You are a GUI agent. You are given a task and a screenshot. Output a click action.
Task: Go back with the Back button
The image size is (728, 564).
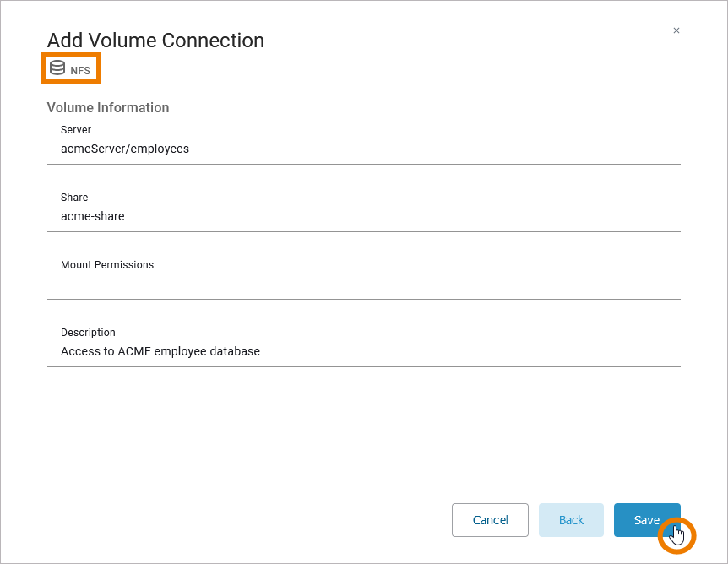coord(571,520)
